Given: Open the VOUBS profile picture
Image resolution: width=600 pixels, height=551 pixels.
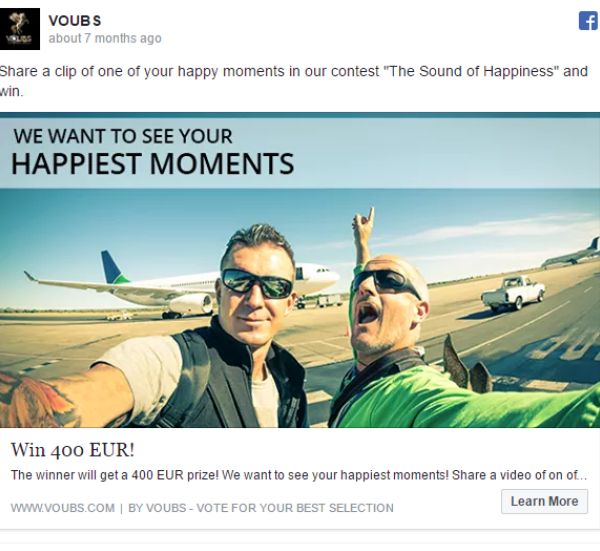Looking at the screenshot, I should click(x=20, y=29).
